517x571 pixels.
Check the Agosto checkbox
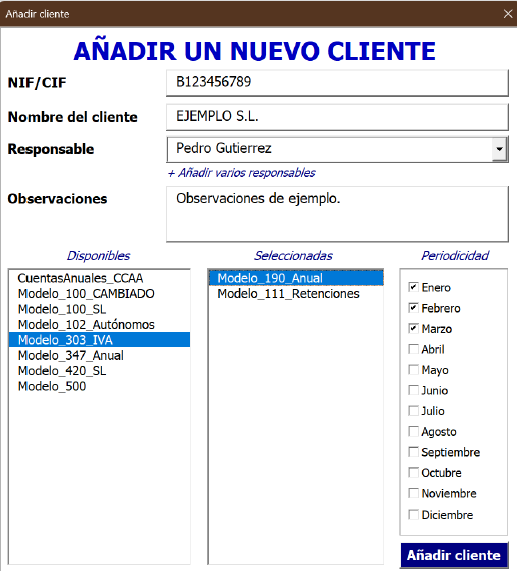[413, 432]
